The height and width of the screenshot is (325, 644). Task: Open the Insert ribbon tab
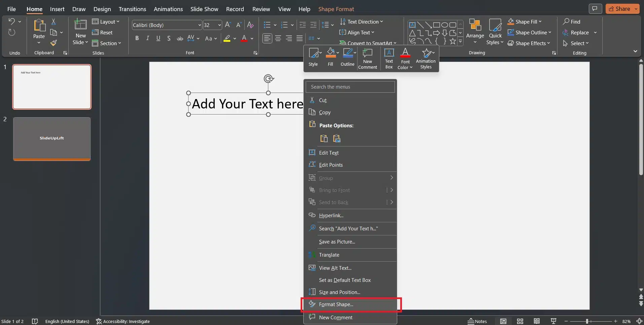point(57,9)
